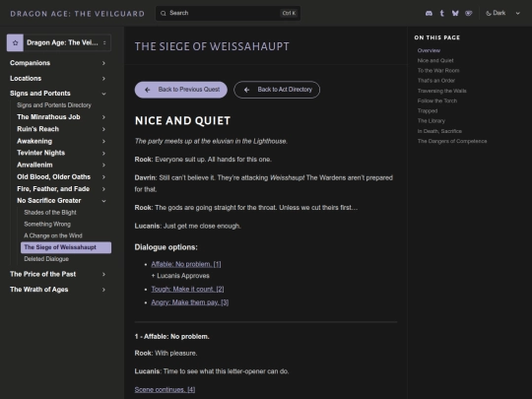Jump to Trapped section
Screen dimensions: 532x399
(428, 110)
